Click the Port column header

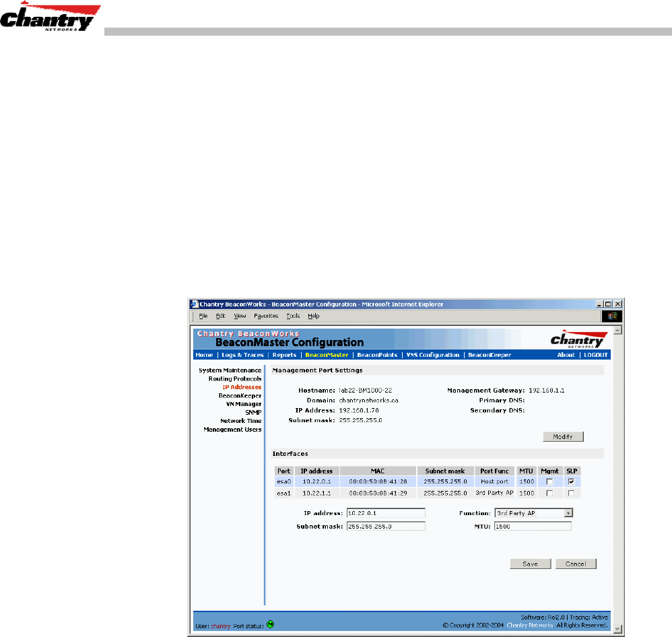283,471
